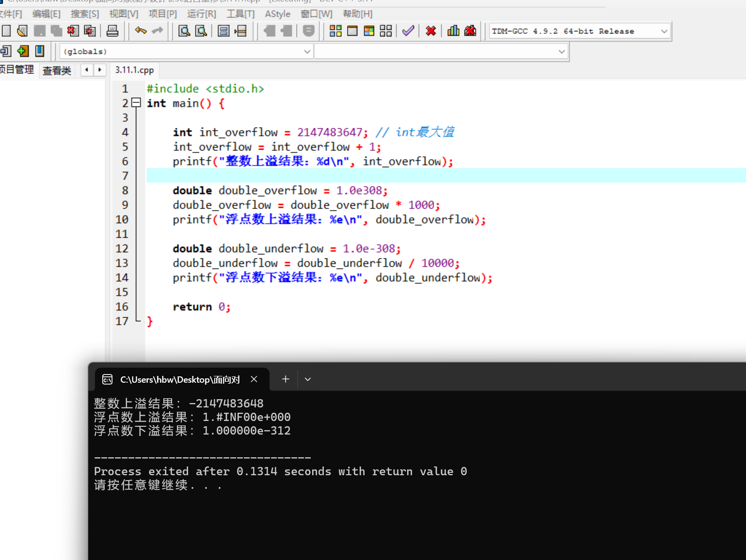The width and height of the screenshot is (746, 560).
Task: Click the New file toolbar icon
Action: click(6, 31)
